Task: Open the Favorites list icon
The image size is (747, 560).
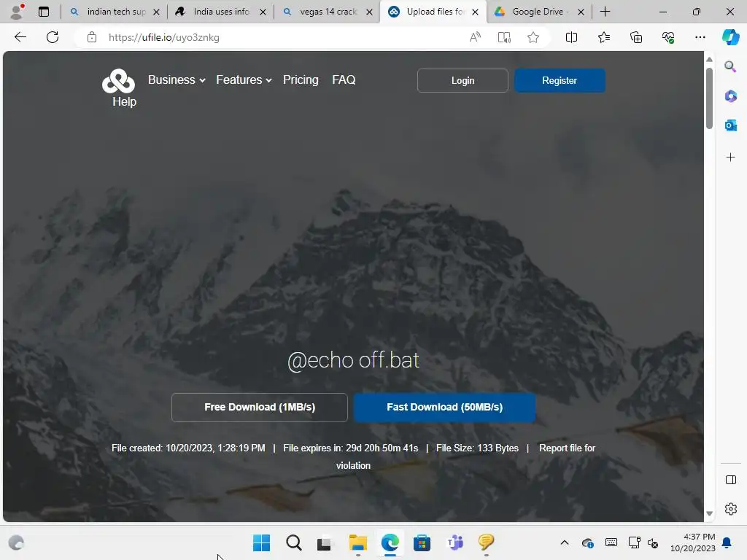Action: pos(603,37)
